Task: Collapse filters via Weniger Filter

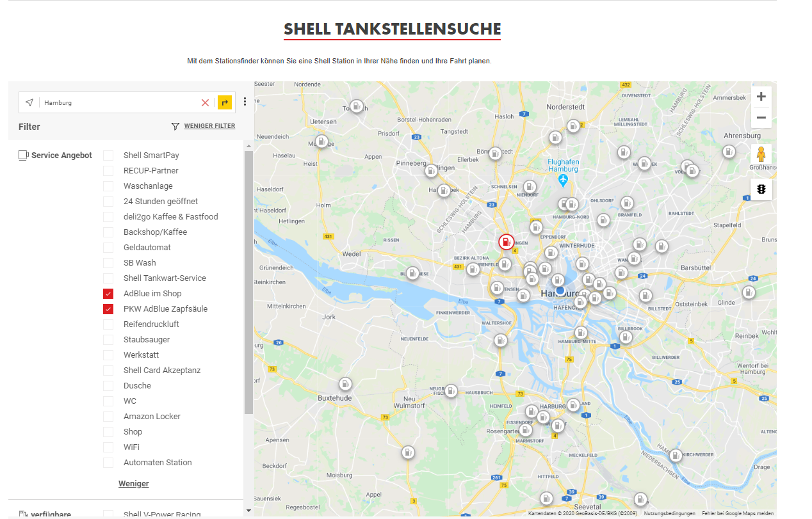Action: tap(209, 126)
